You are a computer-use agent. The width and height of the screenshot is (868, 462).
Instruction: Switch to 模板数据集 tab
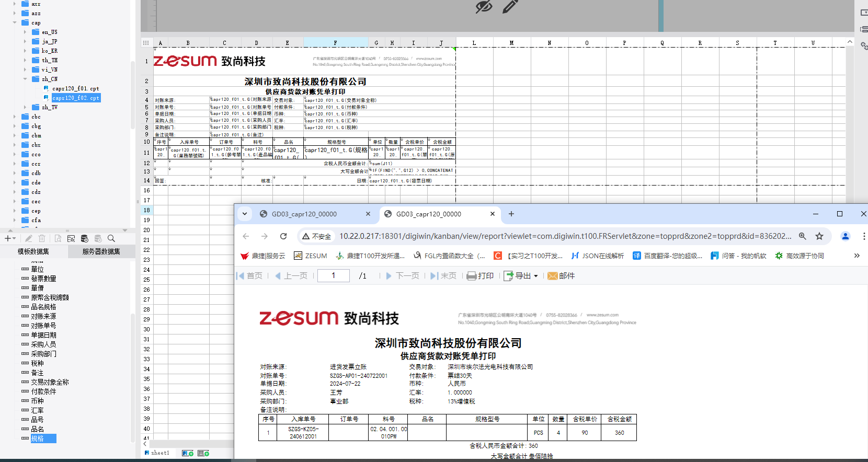[33, 251]
